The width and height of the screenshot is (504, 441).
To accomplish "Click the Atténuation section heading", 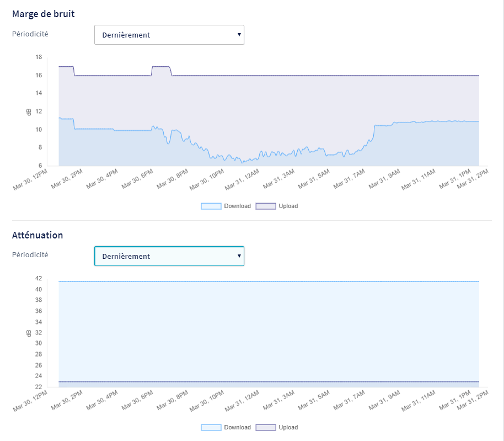I will click(x=37, y=235).
